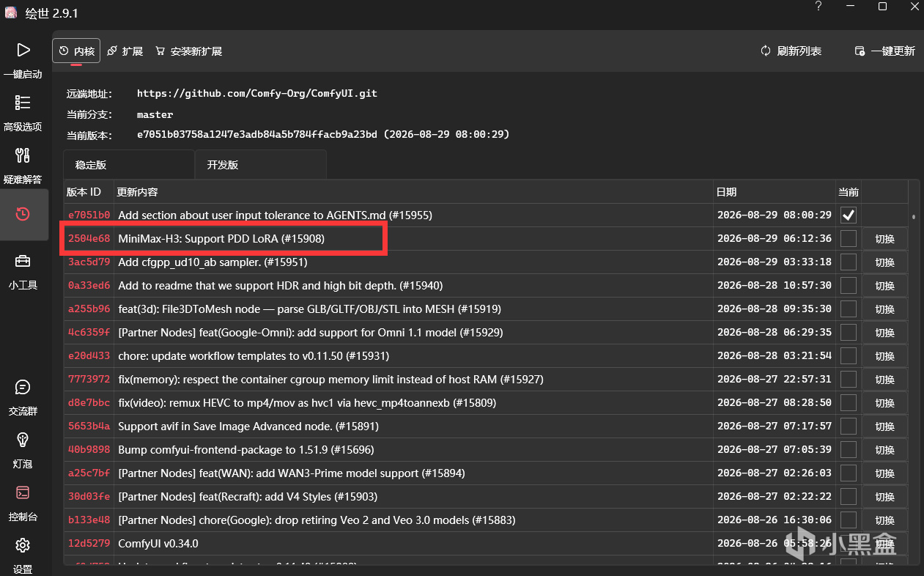The image size is (924, 576).
Task: Check the box for commit 0a33ed6
Action: 849,286
